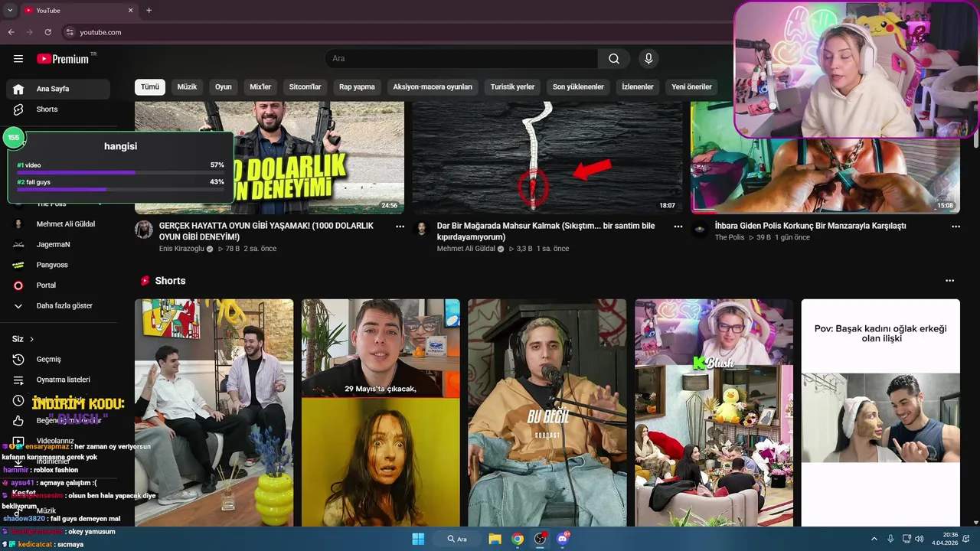The width and height of the screenshot is (980, 551).
Task: Open The Polis channel avatar below video
Action: (700, 230)
